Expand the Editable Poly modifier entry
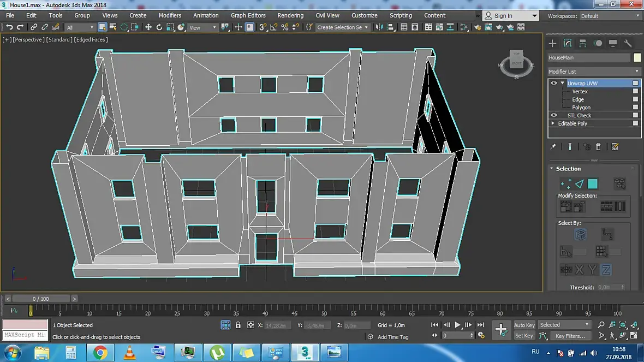644x362 pixels. coord(553,123)
